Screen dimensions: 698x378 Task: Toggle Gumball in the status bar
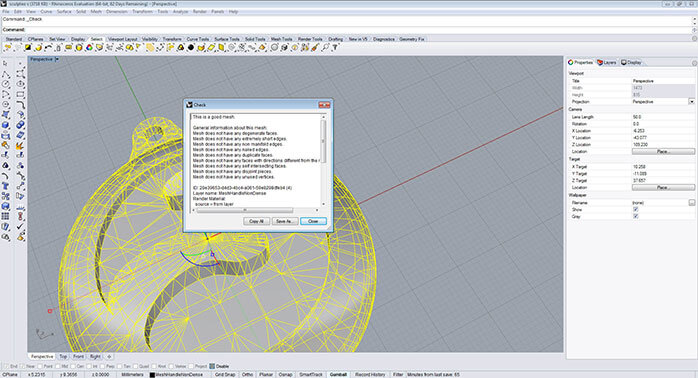click(338, 374)
